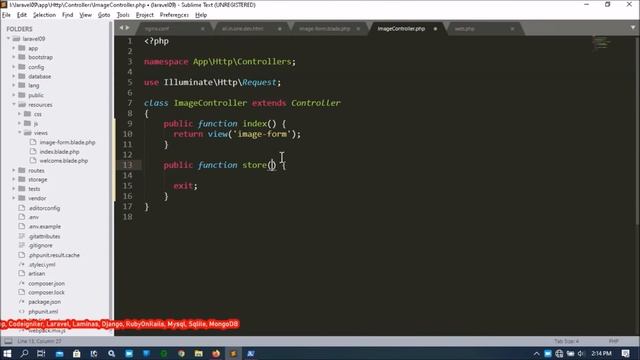Image resolution: width=640 pixels, height=360 pixels.
Task: Open the Selection menu
Action: click(44, 15)
